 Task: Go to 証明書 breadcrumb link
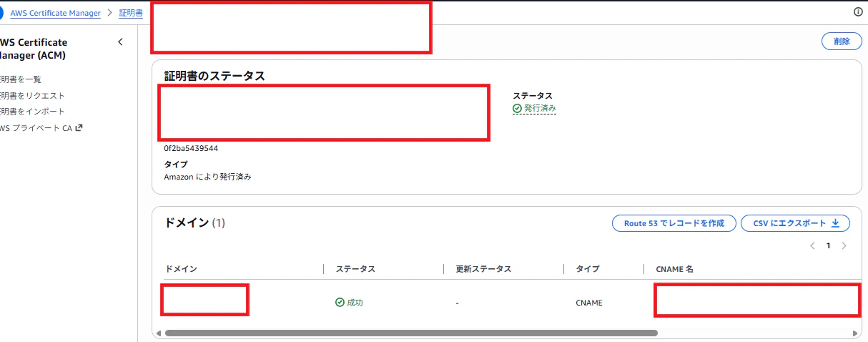click(130, 13)
